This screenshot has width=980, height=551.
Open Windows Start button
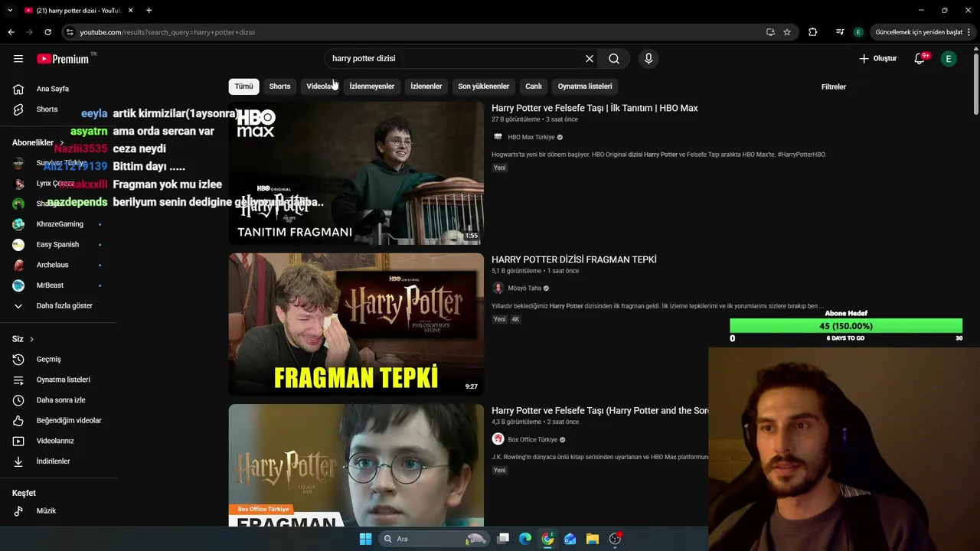(365, 539)
